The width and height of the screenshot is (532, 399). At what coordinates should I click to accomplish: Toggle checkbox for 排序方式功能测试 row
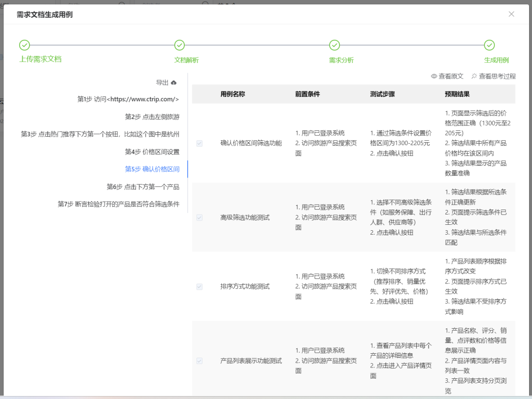pyautogui.click(x=199, y=287)
